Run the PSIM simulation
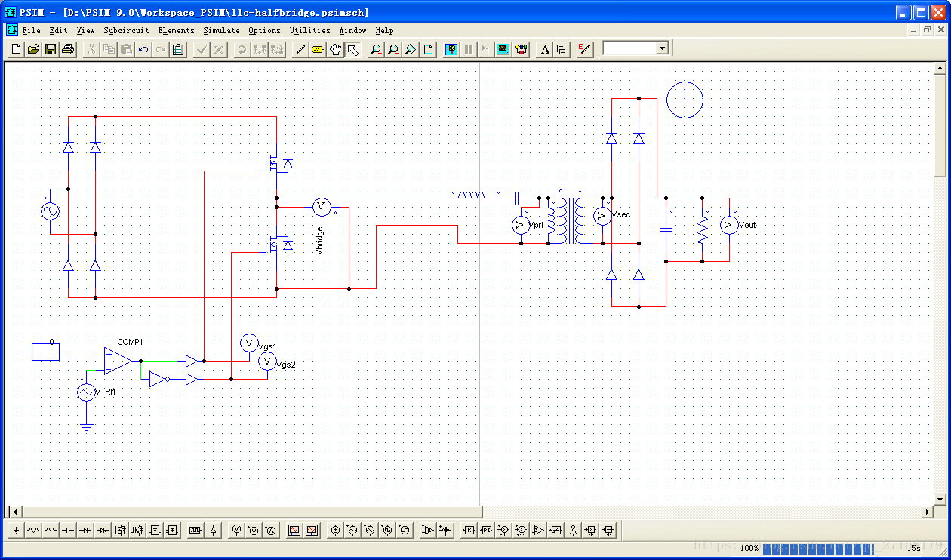The image size is (951, 560). tap(451, 49)
